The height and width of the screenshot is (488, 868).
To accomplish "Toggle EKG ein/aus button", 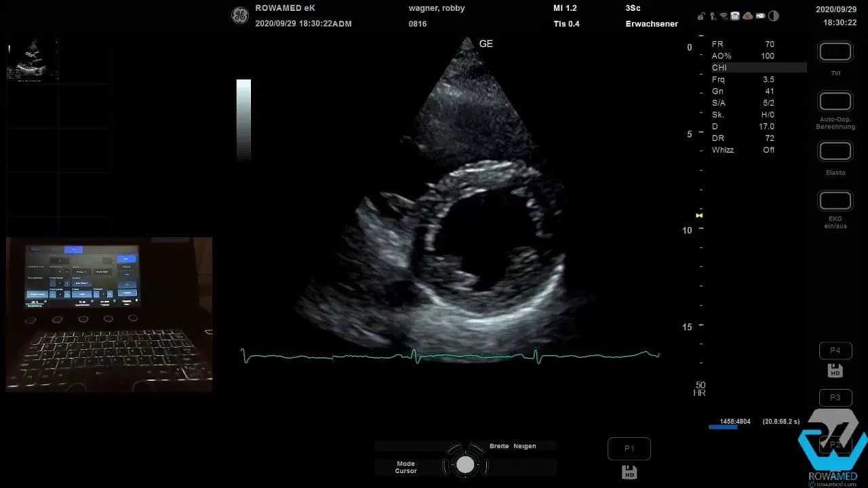I will [x=835, y=201].
